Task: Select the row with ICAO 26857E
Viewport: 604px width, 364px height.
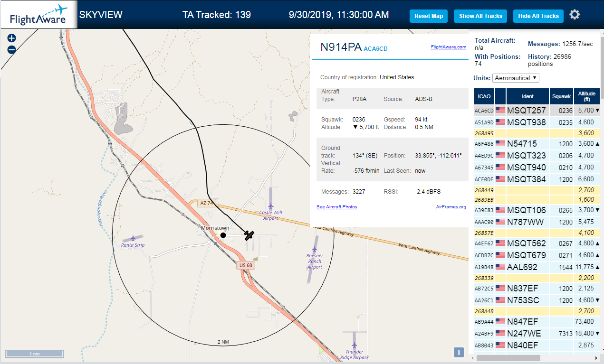Action: coord(537,233)
